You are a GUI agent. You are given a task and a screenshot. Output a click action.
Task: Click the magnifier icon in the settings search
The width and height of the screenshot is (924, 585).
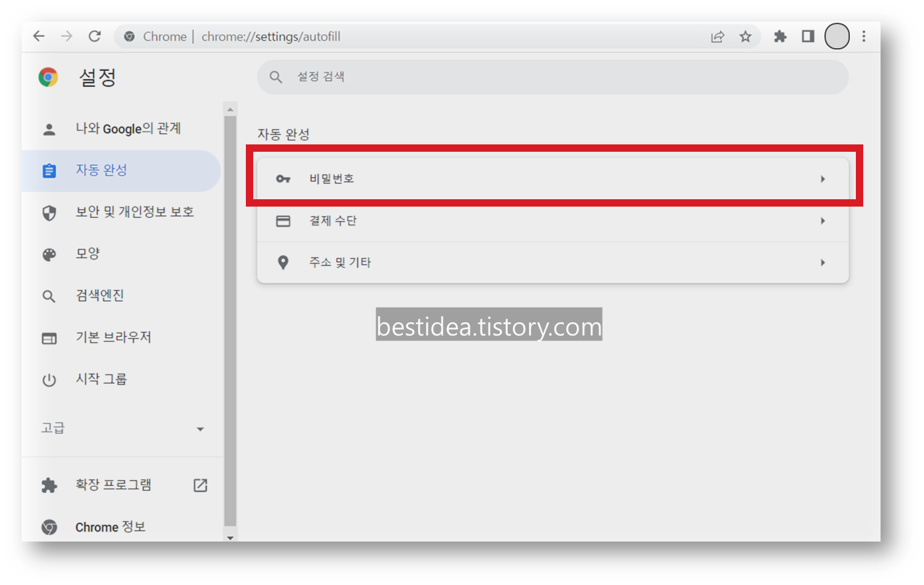pyautogui.click(x=276, y=77)
